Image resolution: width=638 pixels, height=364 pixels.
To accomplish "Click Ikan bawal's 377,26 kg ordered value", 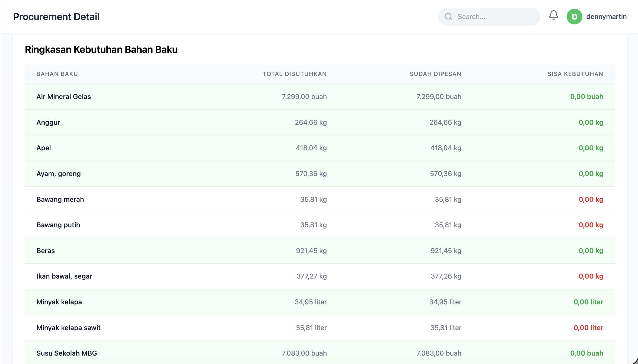I will [446, 276].
